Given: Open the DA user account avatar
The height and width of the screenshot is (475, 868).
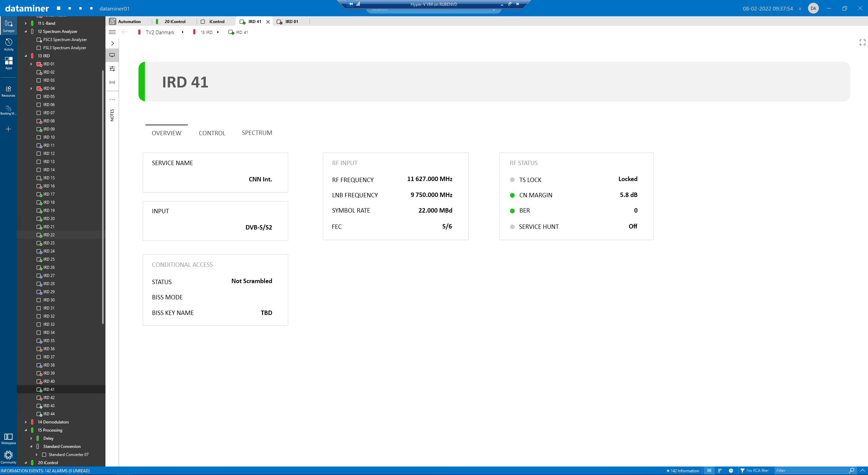Looking at the screenshot, I should pos(813,8).
